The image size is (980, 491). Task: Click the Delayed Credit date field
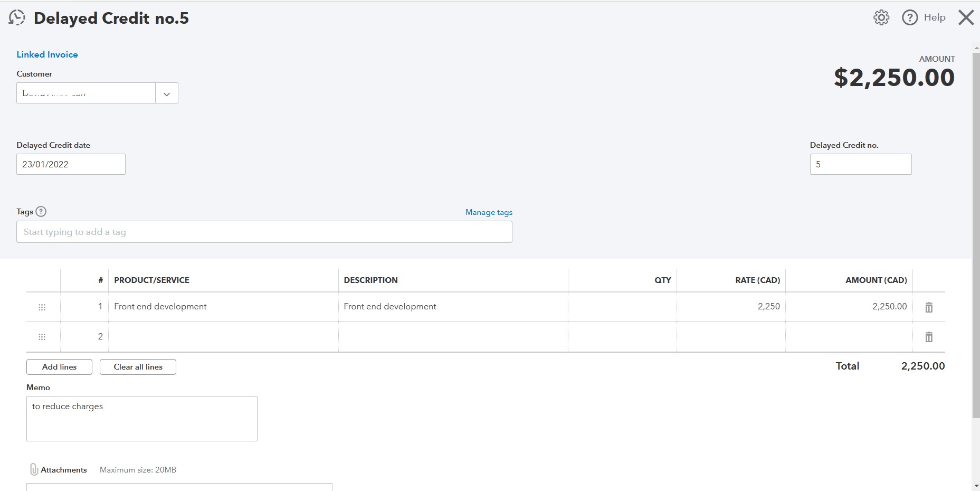click(71, 164)
